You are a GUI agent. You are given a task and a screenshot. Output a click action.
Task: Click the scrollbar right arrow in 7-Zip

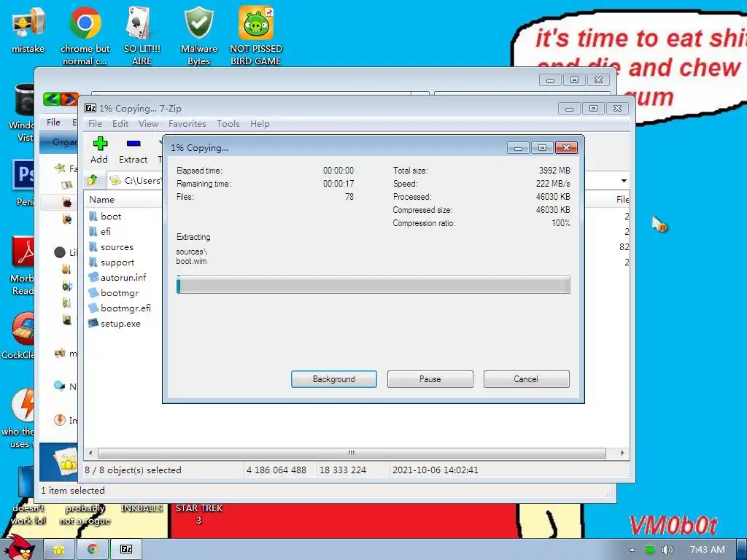pyautogui.click(x=622, y=453)
